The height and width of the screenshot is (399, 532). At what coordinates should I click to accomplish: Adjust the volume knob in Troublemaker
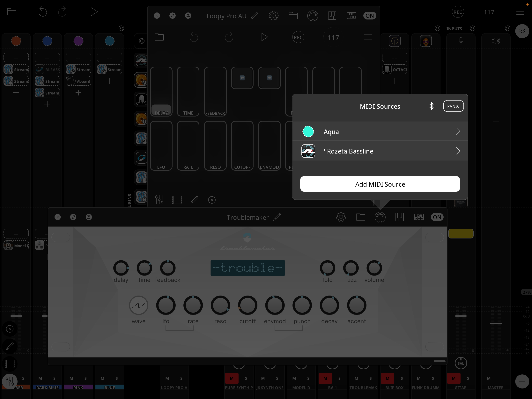tap(374, 268)
